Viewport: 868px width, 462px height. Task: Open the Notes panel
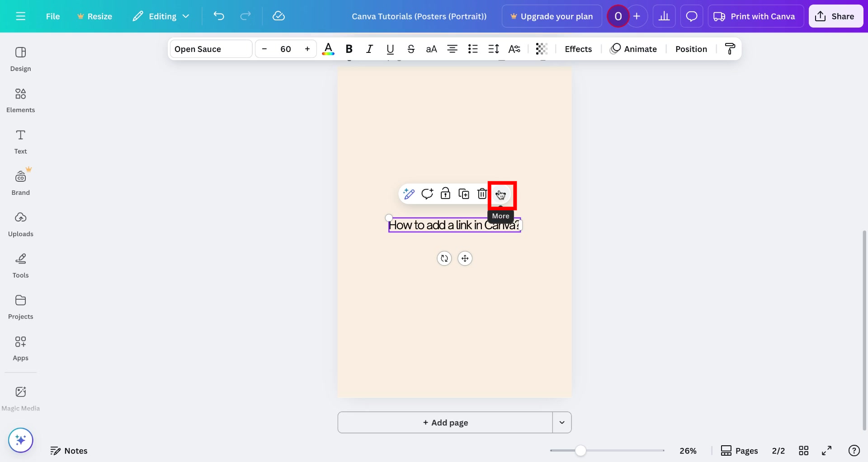[x=69, y=450]
